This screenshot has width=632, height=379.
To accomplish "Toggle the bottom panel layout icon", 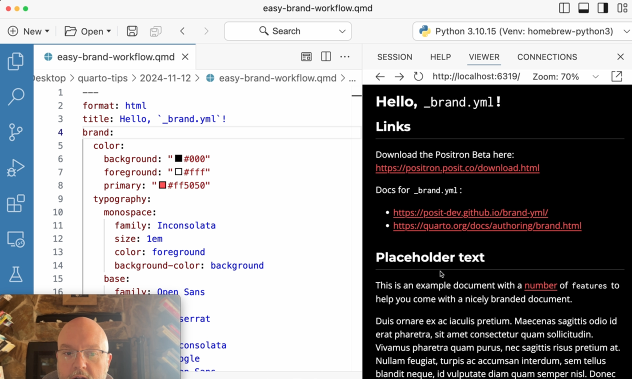I will pyautogui.click(x=584, y=8).
